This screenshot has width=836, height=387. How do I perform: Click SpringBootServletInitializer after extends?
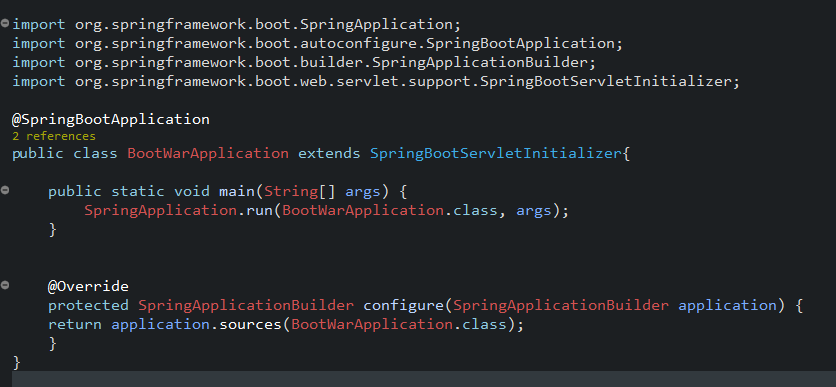pyautogui.click(x=496, y=154)
